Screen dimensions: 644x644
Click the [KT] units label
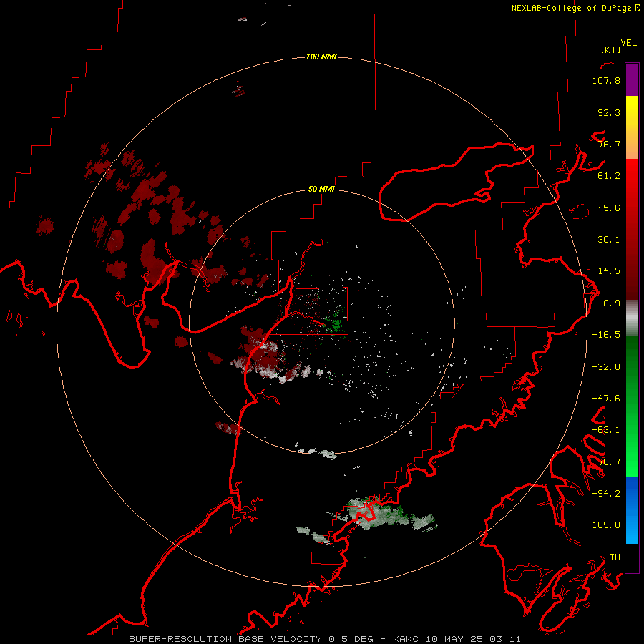pyautogui.click(x=610, y=49)
